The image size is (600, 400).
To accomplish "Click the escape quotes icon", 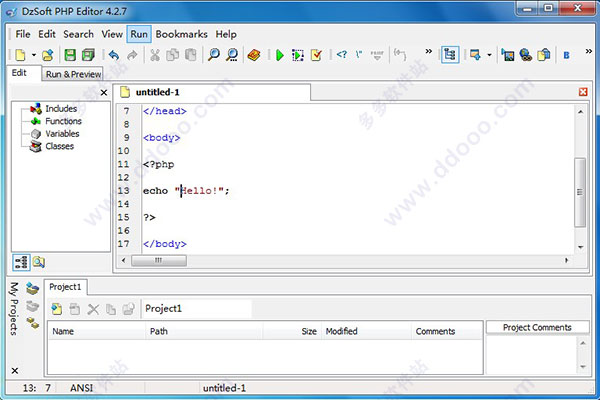I will tap(359, 54).
